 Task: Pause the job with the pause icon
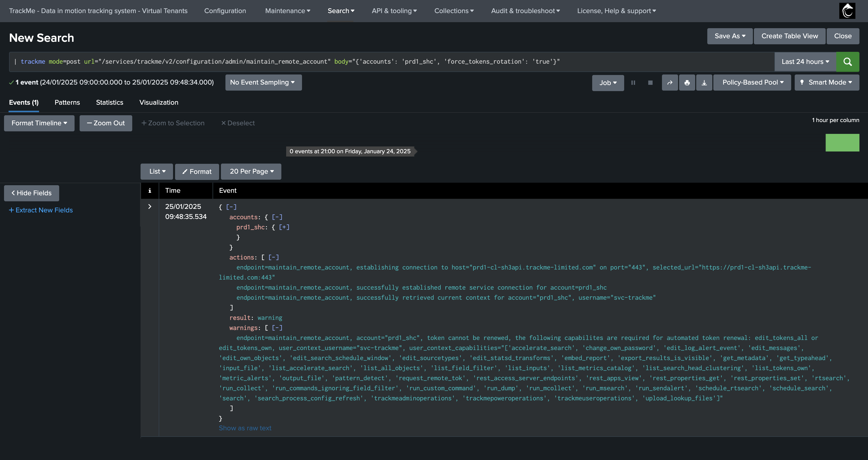(633, 83)
